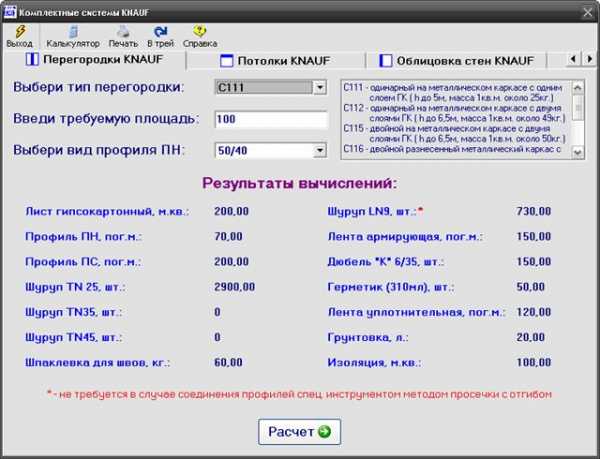Click the Грунтовка, л. label

[368, 338]
